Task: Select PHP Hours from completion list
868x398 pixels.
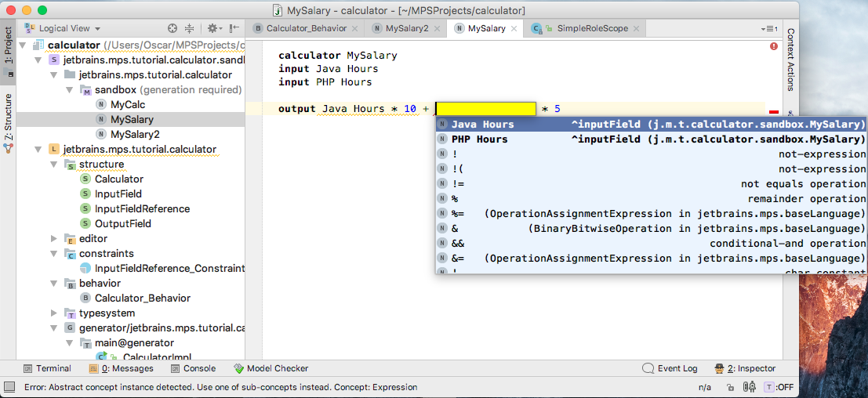Action: pos(651,139)
